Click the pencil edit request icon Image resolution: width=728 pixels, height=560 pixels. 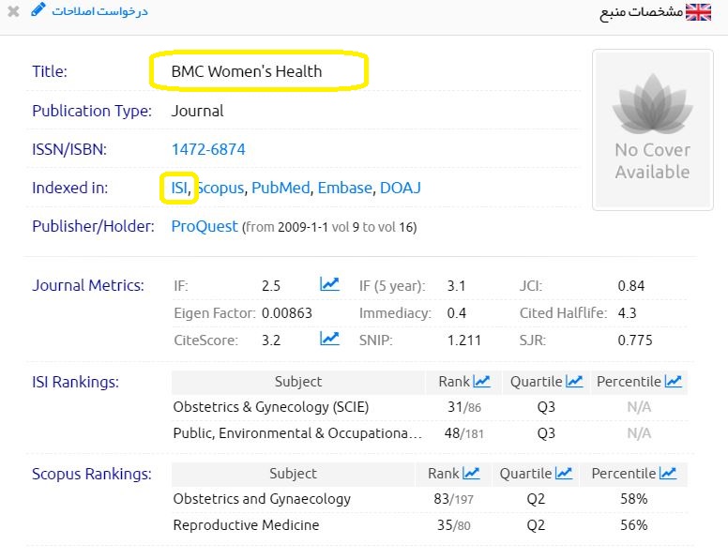click(38, 10)
